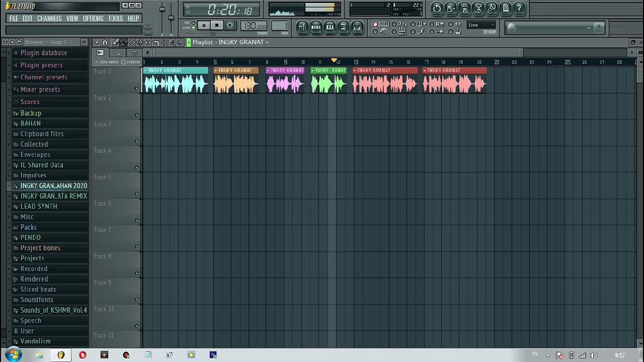Screen dimensions: 644x362
Task: Click the one-click audio recording scissors icon
Action: (478, 9)
